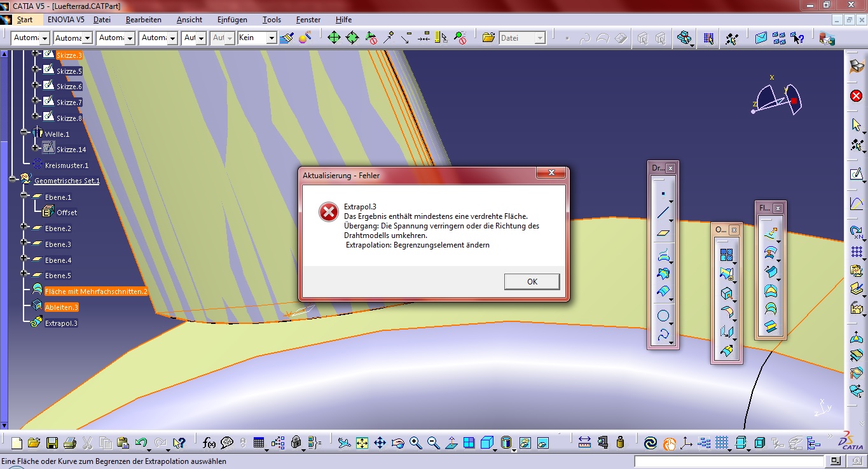Click the Measure Between icon
868x469 pixels.
(585, 442)
